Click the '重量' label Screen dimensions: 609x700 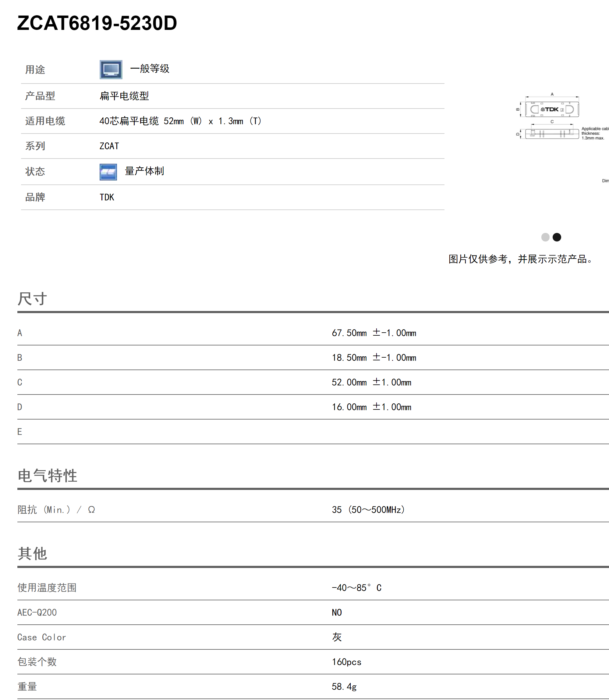pos(27,686)
